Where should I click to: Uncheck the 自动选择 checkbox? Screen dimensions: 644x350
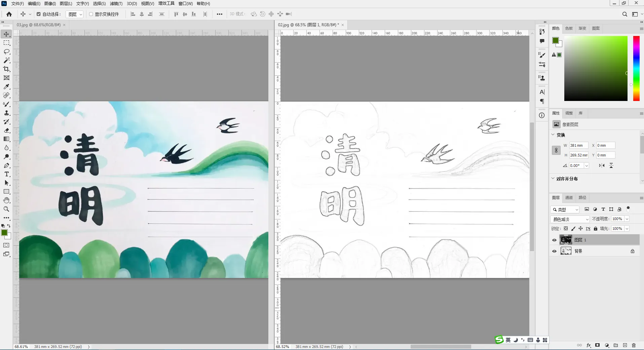tap(39, 14)
